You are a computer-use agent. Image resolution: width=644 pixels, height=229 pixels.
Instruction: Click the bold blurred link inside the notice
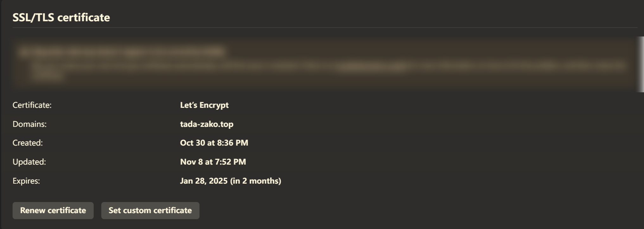coord(372,67)
